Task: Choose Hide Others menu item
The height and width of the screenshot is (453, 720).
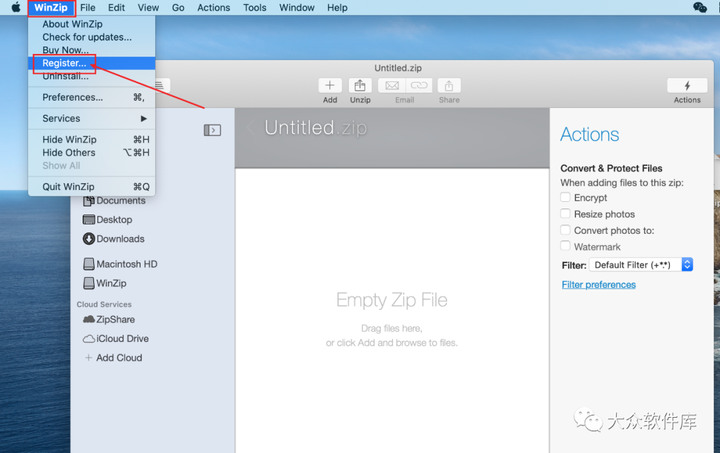Action: 91,152
